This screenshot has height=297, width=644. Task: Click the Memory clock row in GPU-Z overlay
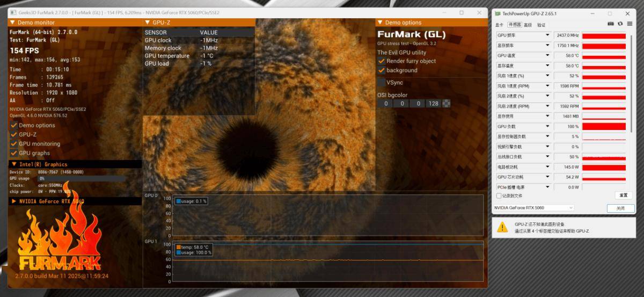199,48
